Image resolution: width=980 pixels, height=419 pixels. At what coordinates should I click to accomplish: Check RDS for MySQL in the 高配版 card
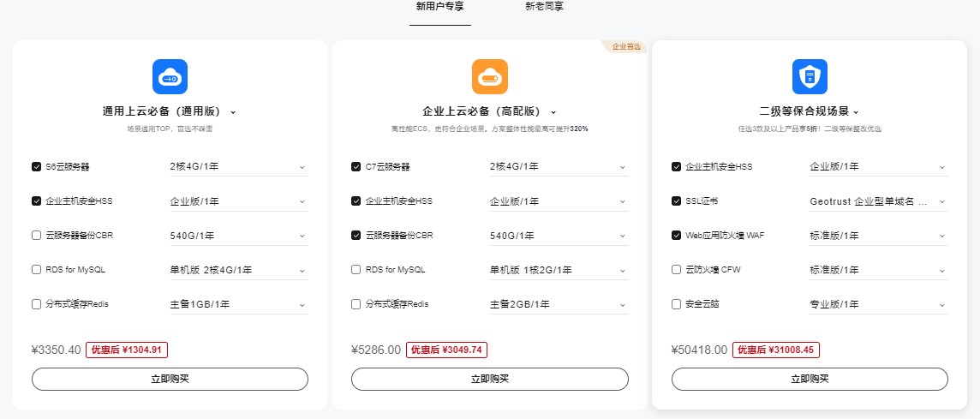(x=356, y=270)
